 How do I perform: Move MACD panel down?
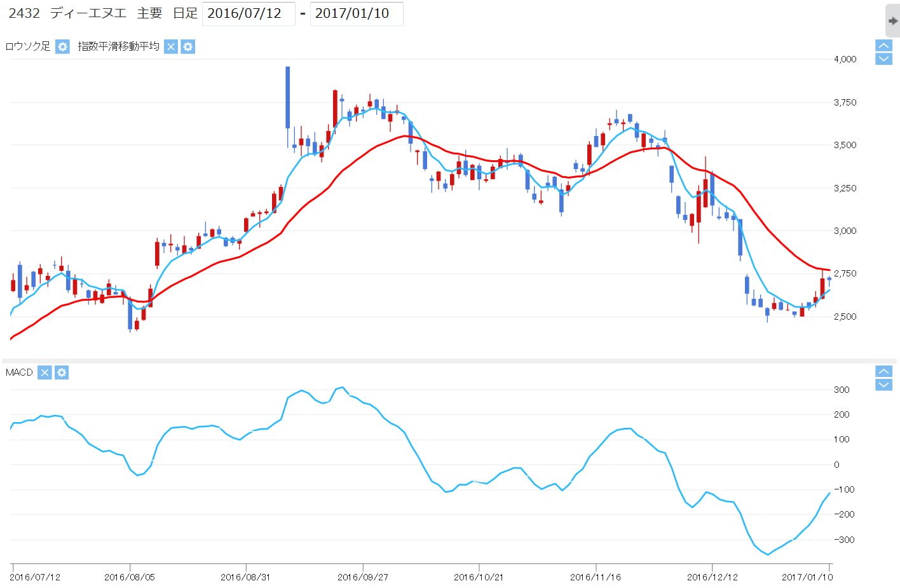pos(884,385)
